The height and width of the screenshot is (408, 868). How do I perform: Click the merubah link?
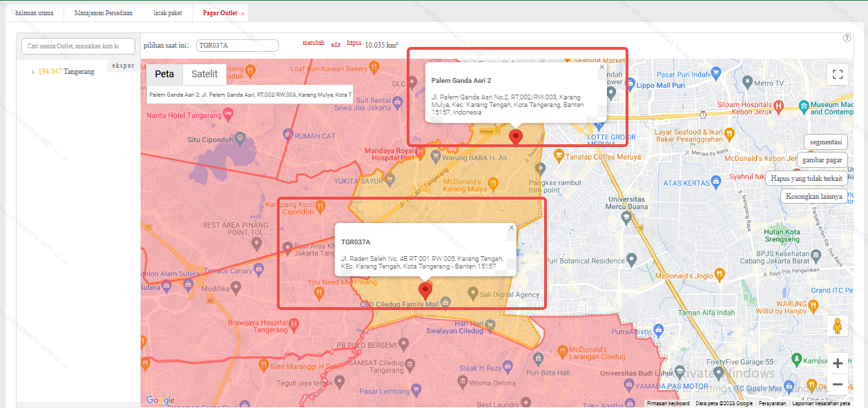pyautogui.click(x=314, y=43)
